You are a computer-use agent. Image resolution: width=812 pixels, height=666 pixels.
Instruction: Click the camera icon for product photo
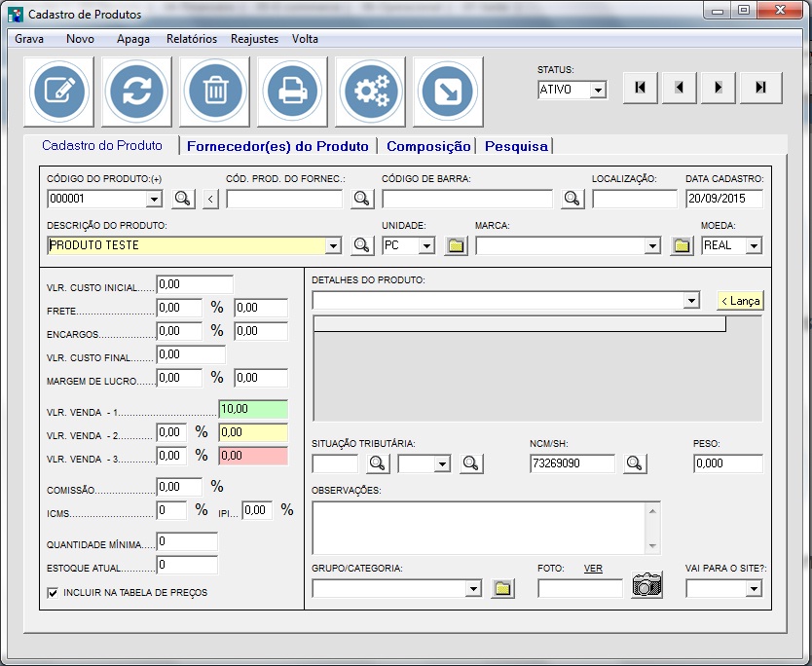[x=646, y=585]
